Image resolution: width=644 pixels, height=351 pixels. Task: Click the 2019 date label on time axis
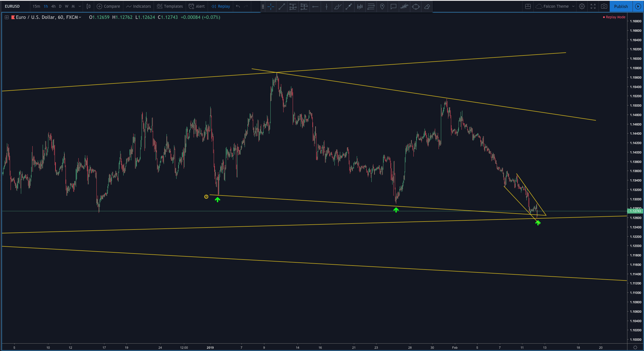(x=210, y=348)
